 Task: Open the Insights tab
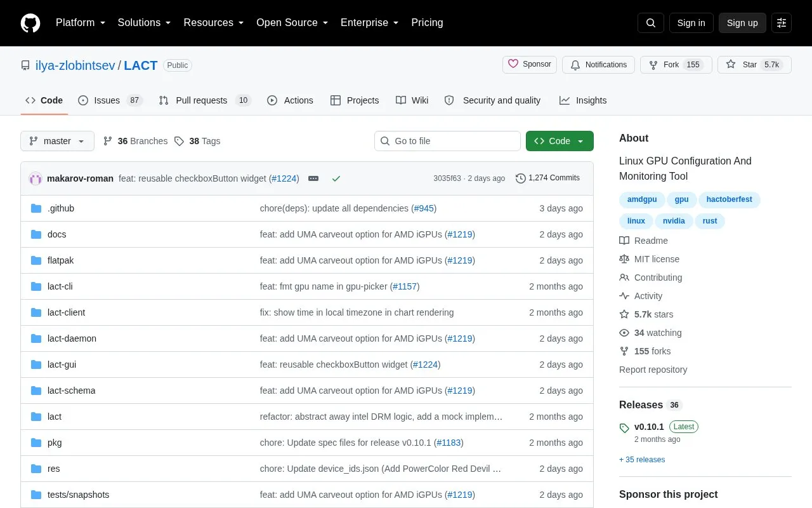coord(583,100)
